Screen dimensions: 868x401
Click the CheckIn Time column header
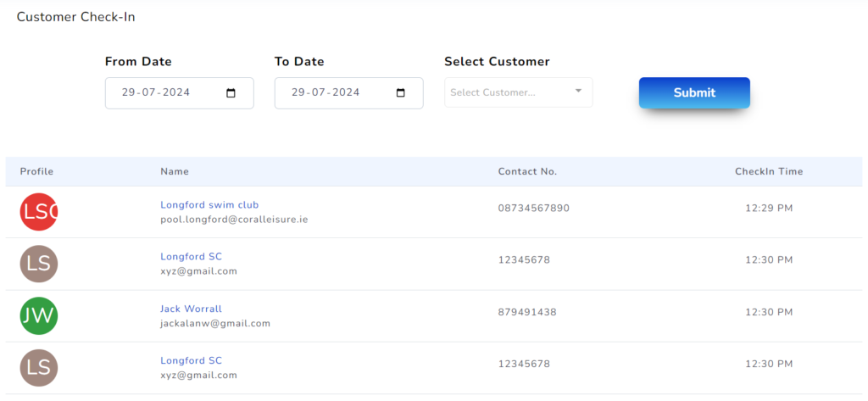(x=768, y=171)
